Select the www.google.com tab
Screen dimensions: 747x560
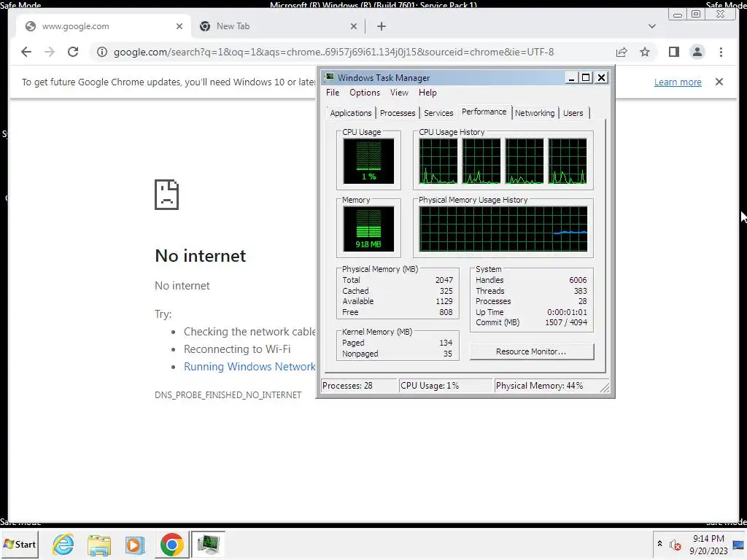point(104,26)
